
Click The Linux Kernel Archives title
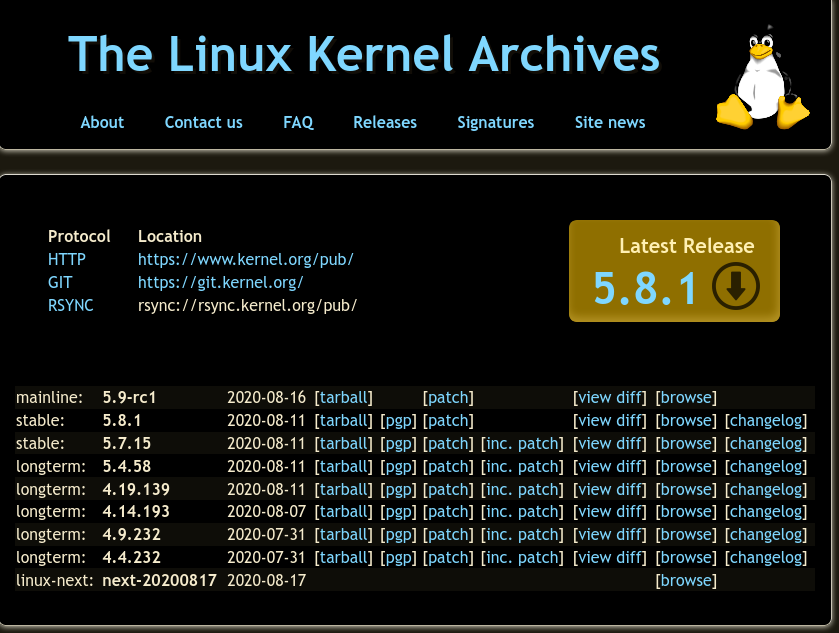pos(364,54)
